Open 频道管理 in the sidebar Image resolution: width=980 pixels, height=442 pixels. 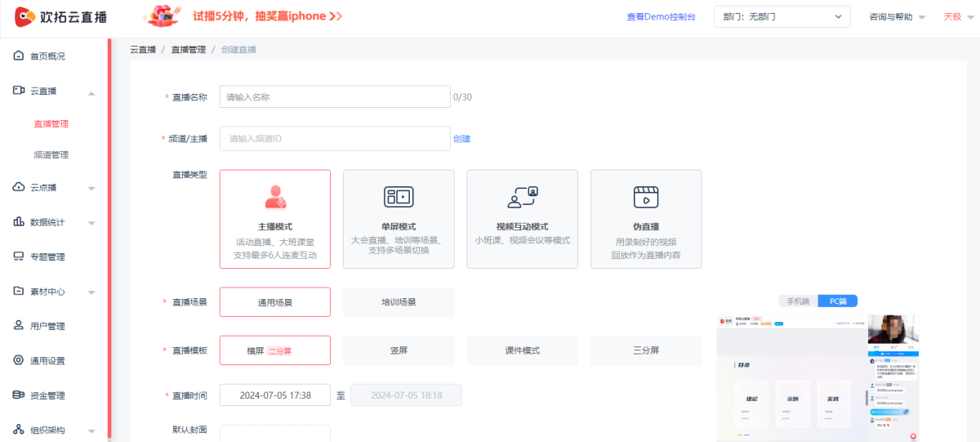tap(51, 154)
